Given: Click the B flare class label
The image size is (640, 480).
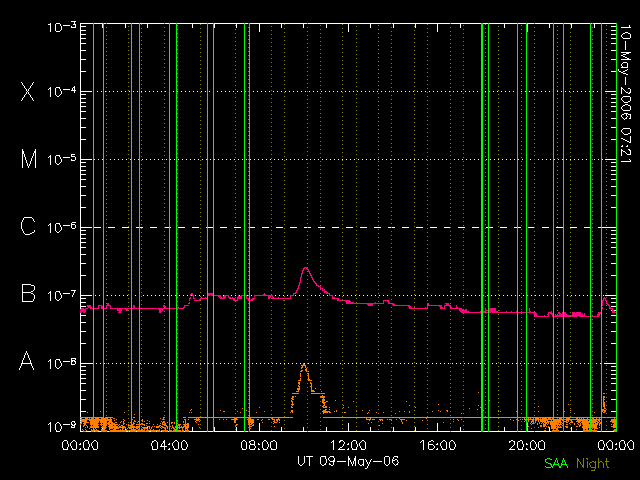Looking at the screenshot, I should [28, 293].
